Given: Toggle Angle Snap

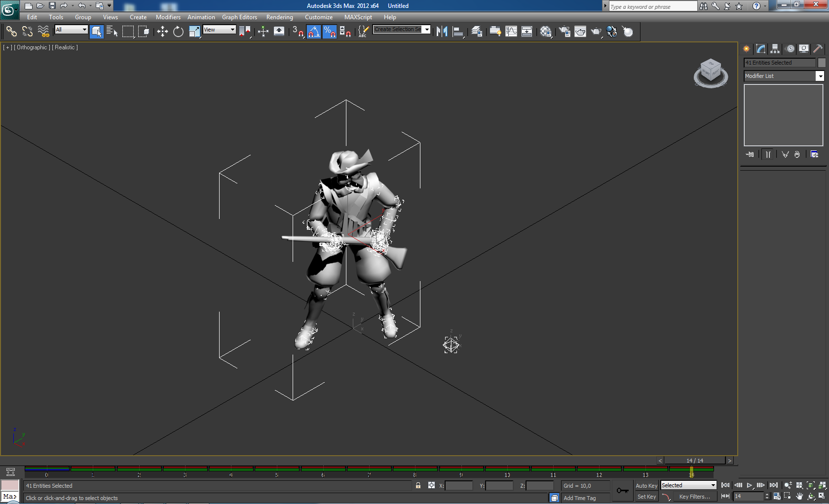Looking at the screenshot, I should click(313, 32).
